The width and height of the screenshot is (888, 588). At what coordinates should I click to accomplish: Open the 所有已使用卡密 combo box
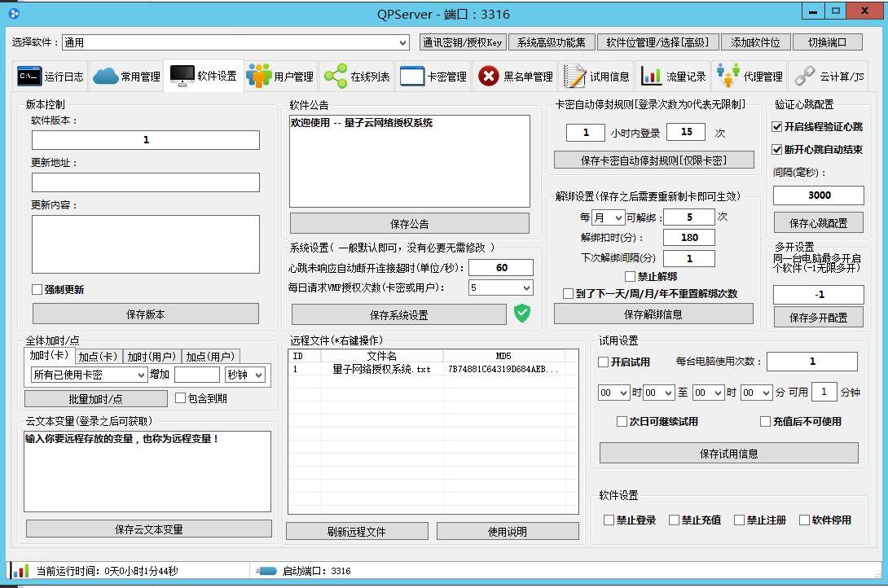(x=88, y=375)
